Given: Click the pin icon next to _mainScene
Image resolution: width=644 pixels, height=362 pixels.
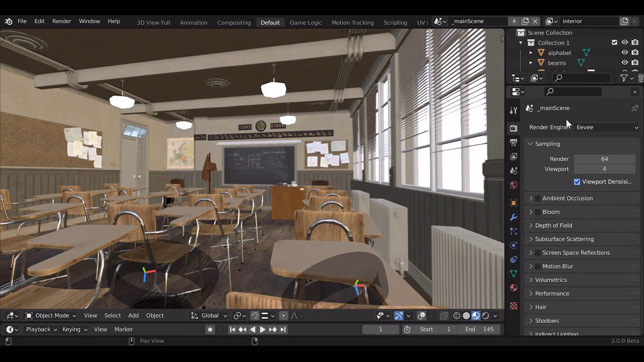Looking at the screenshot, I should [x=634, y=108].
